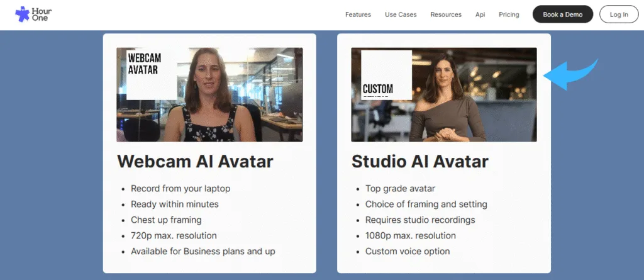This screenshot has width=644, height=280.
Task: Open the Pricing page
Action: coord(509,14)
